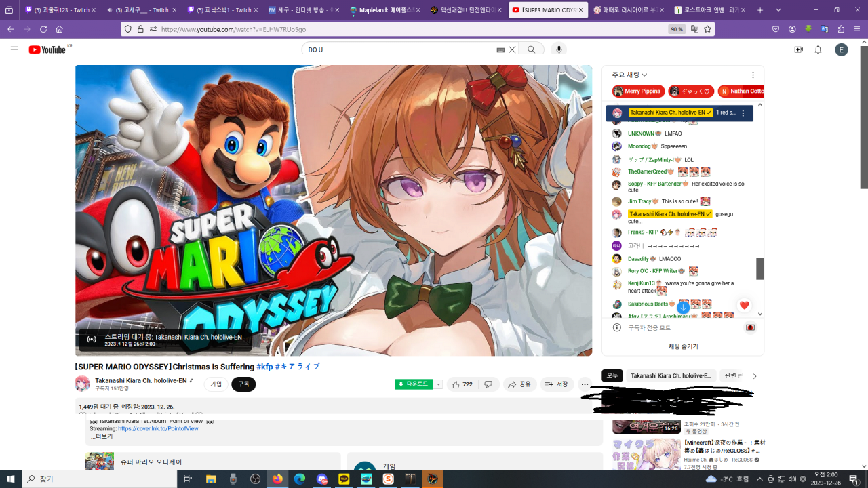Image resolution: width=868 pixels, height=488 pixels.
Task: Open the cover.lnk.to/PointofView link
Action: pos(158,428)
